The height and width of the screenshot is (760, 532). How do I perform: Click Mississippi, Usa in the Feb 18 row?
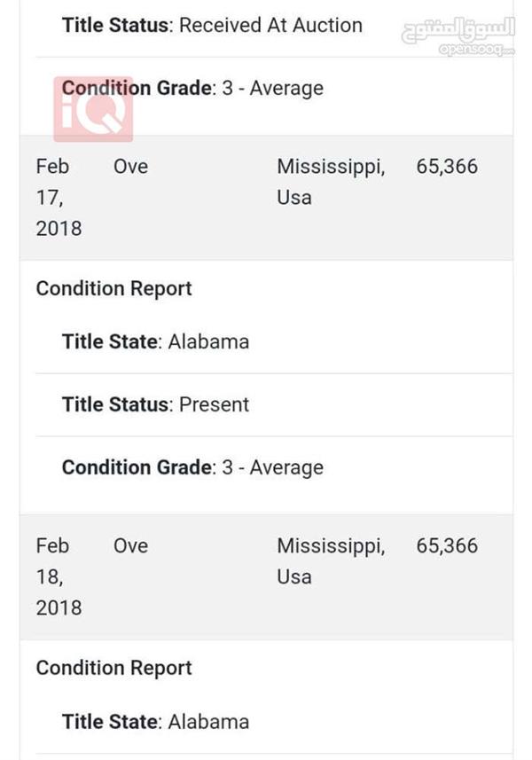[x=331, y=561]
